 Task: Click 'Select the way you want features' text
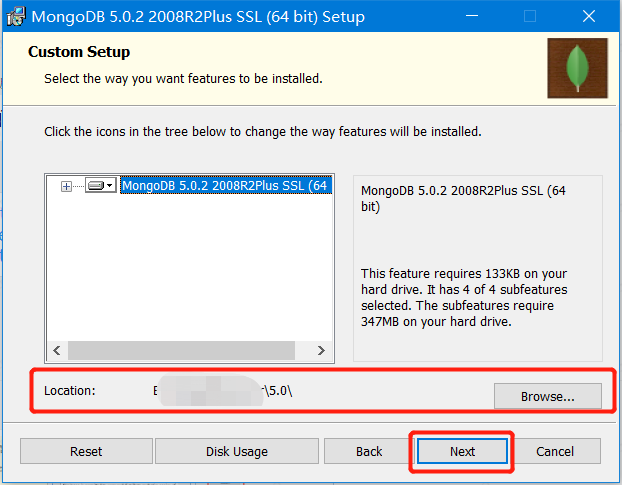[183, 79]
